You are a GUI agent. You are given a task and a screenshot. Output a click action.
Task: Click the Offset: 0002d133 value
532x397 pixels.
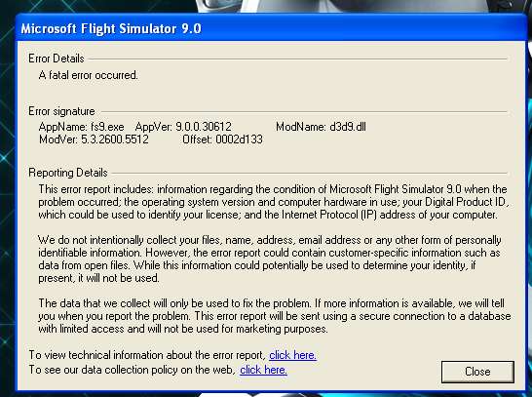pos(222,139)
